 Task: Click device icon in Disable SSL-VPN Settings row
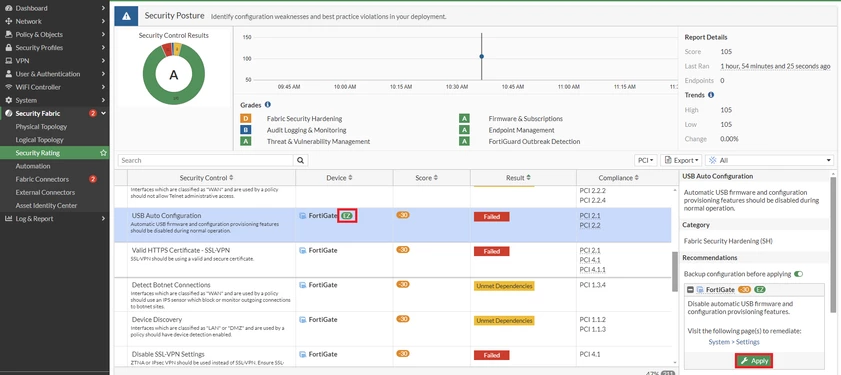tap(303, 355)
